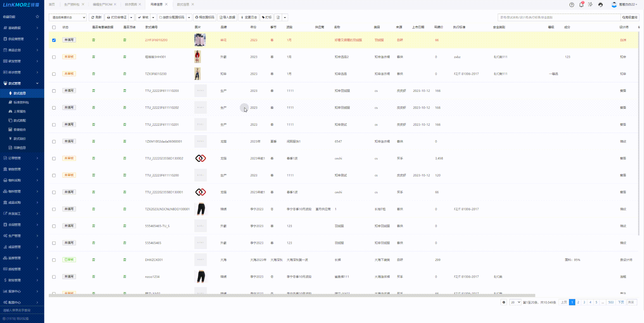Open 吊牌信息 in the sidebar menu
Screen dimensions: 644x323
click(x=19, y=148)
